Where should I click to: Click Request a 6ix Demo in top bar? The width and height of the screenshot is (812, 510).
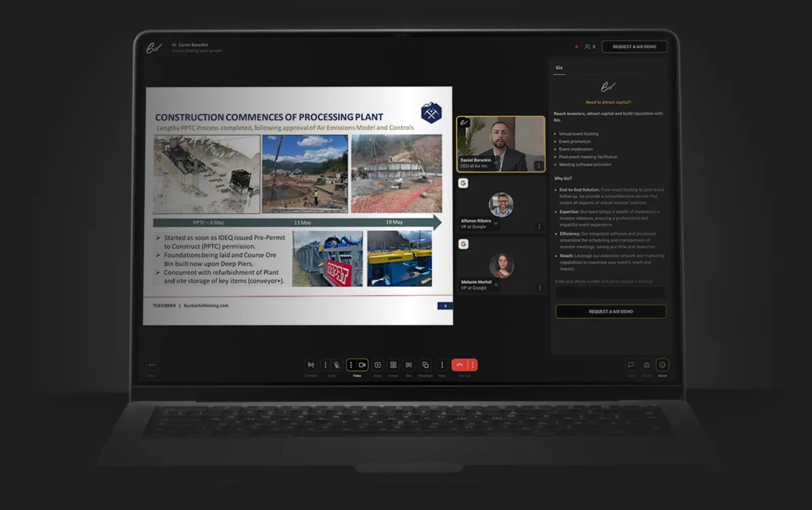click(x=634, y=47)
